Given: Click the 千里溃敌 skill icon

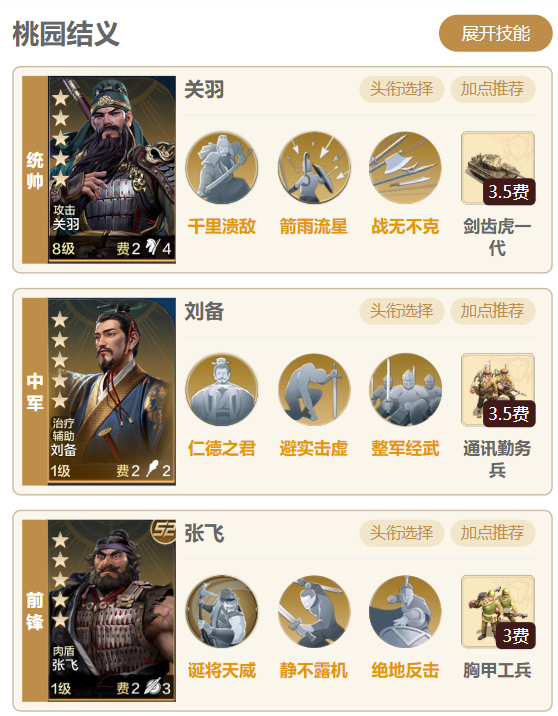Looking at the screenshot, I should coord(221,168).
